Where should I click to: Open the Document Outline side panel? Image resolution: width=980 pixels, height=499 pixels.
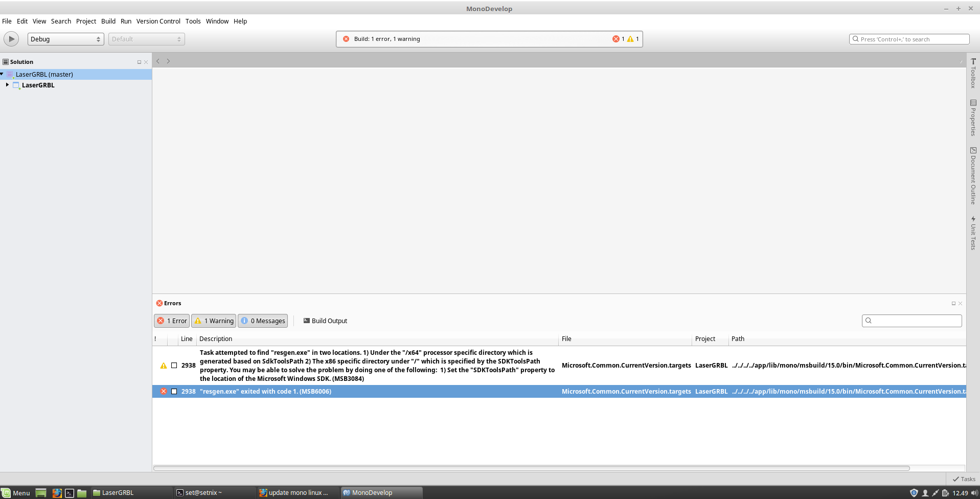973,176
